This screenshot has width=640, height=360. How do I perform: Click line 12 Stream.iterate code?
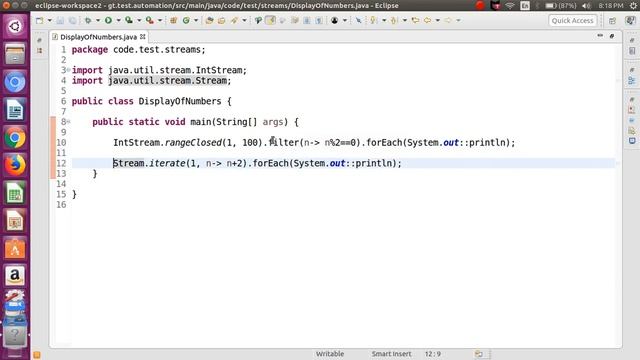coord(257,163)
